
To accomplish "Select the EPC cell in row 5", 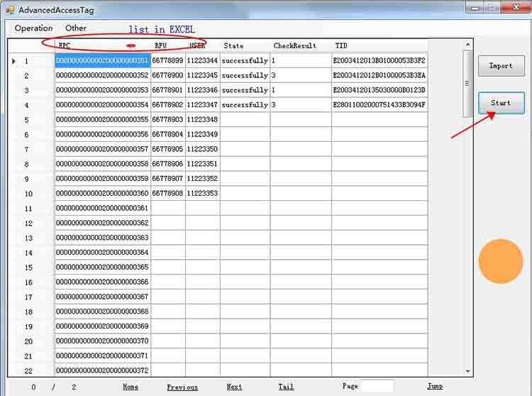I will click(x=103, y=119).
